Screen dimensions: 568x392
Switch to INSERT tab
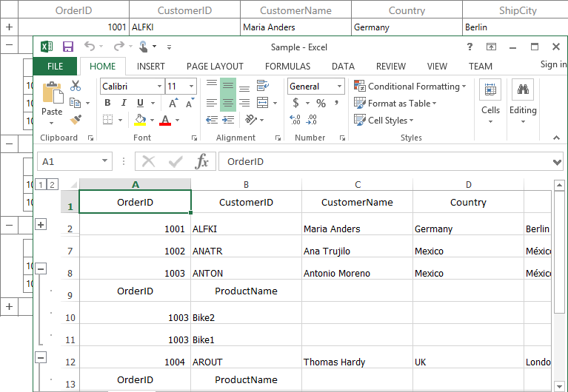pos(150,67)
